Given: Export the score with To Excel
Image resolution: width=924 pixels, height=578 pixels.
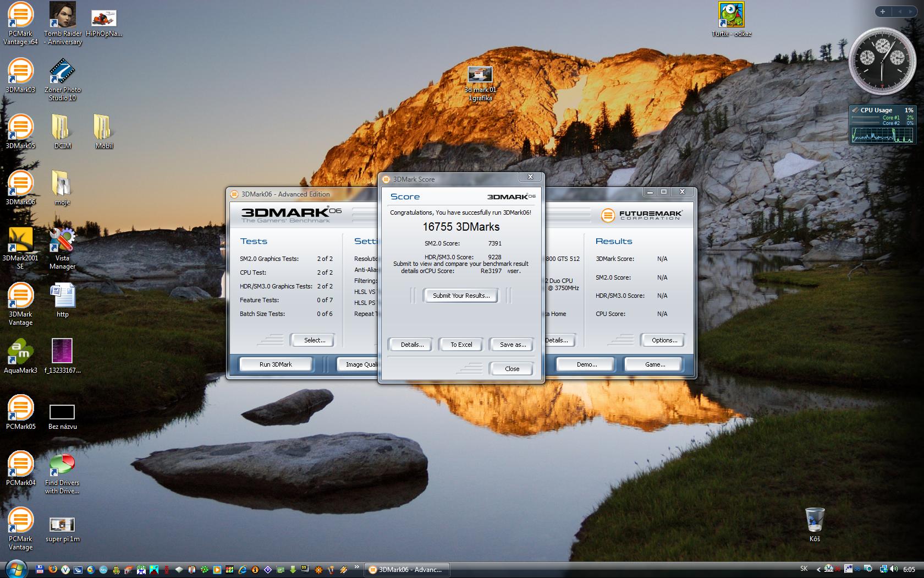Looking at the screenshot, I should point(461,345).
